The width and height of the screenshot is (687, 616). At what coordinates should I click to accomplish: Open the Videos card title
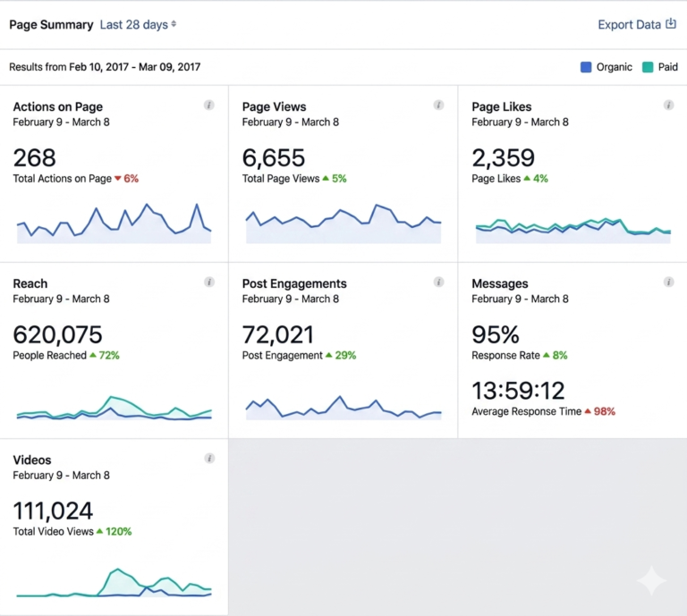[x=32, y=460]
